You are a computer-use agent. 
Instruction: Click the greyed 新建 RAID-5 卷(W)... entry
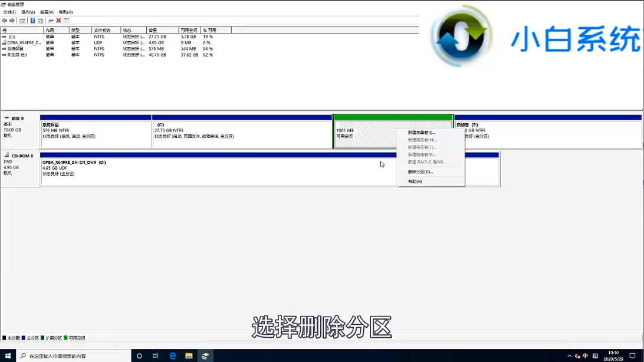pyautogui.click(x=431, y=162)
